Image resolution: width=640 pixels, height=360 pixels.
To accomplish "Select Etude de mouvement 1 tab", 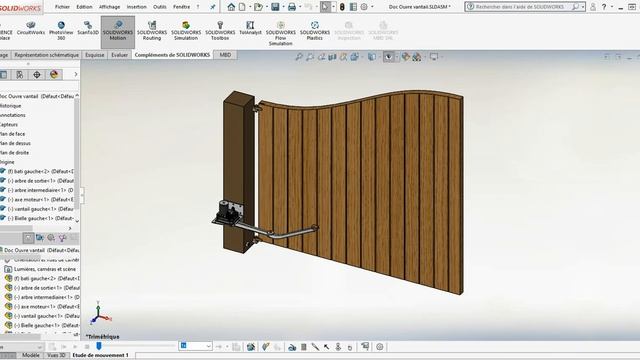I will [x=100, y=355].
